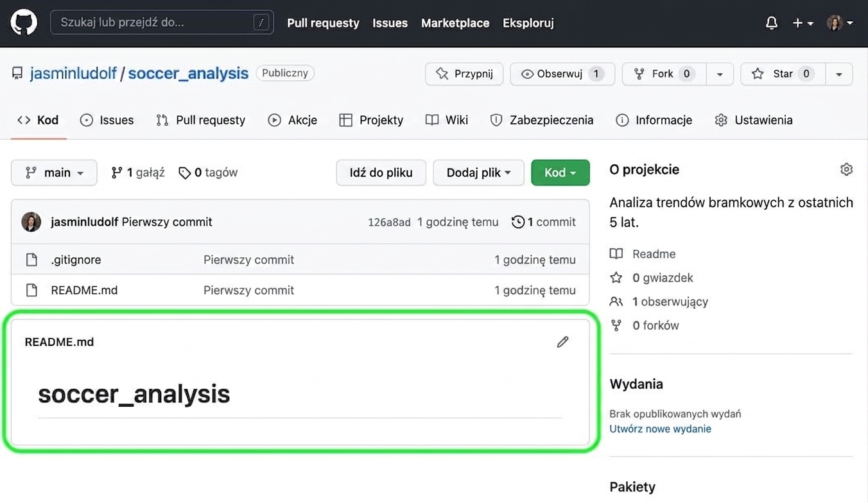This screenshot has height=503, width=868.
Task: Click 'Pierwszy commit' in the .gitignore row
Action: (248, 260)
